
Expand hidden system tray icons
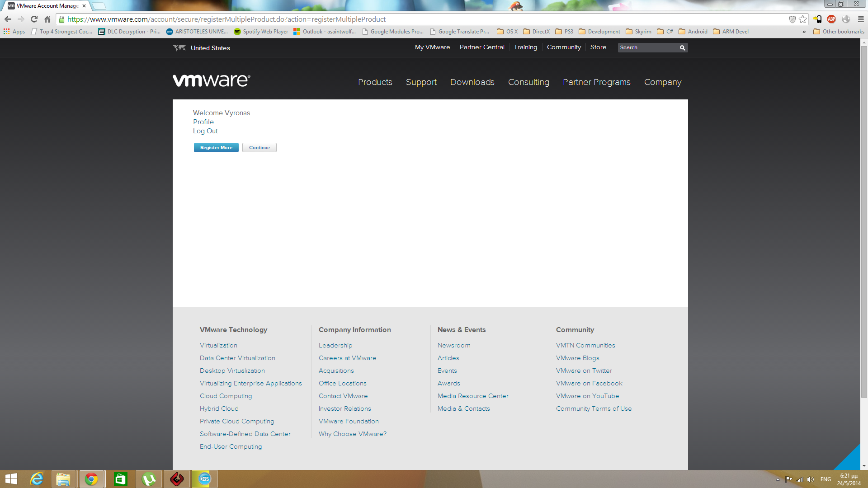pos(777,479)
